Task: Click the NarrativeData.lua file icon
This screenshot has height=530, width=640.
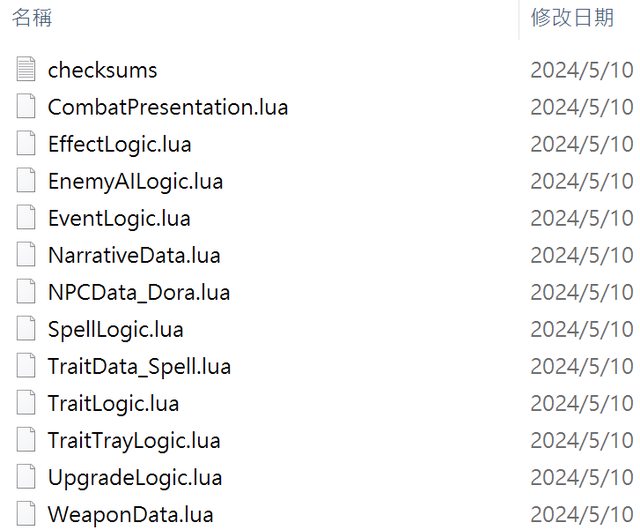Action: [x=26, y=254]
